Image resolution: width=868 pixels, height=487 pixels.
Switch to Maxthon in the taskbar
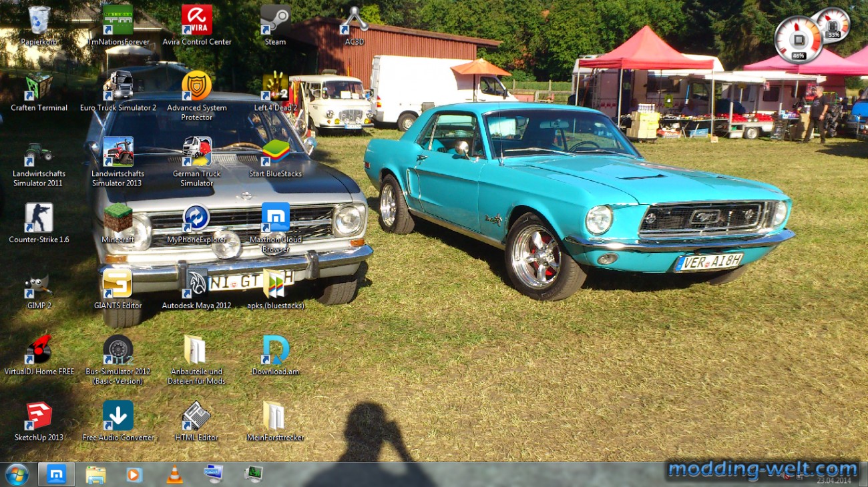[57, 474]
